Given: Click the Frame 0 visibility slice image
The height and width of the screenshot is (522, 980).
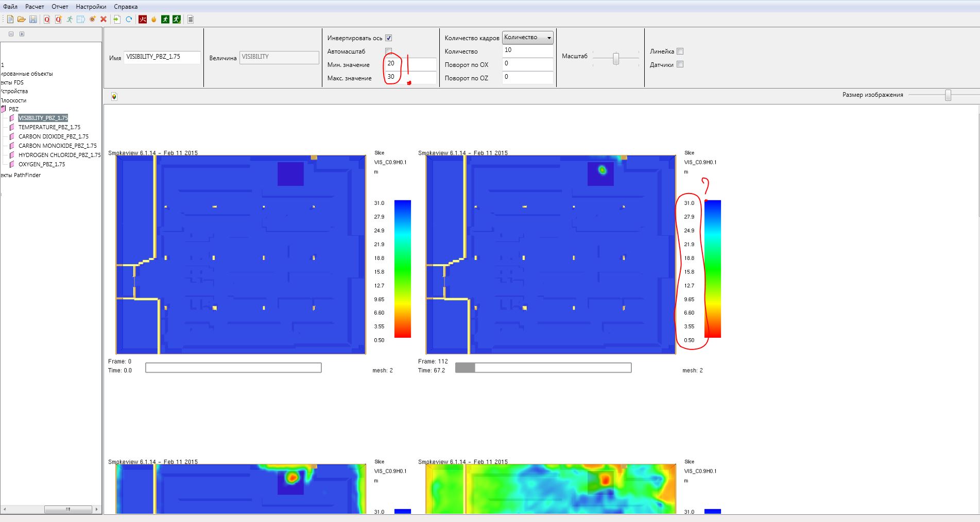Looking at the screenshot, I should 241,255.
